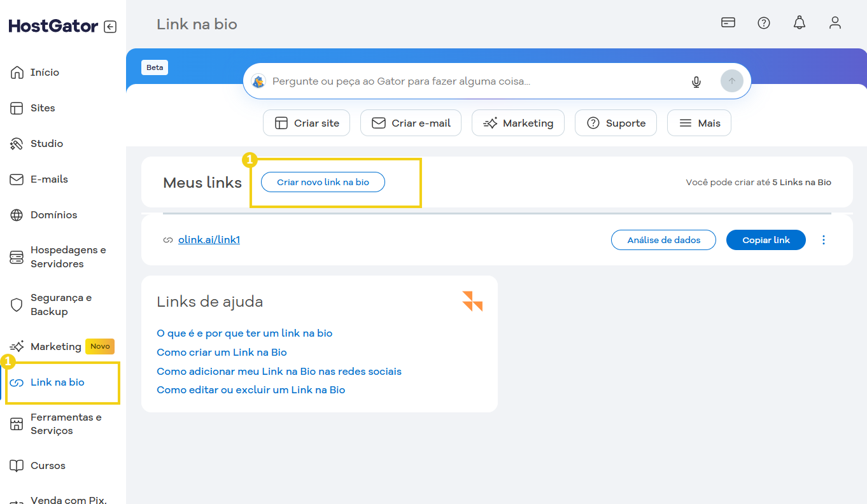Open 'Como criar um Link na Bio'
The image size is (867, 504).
click(x=222, y=353)
